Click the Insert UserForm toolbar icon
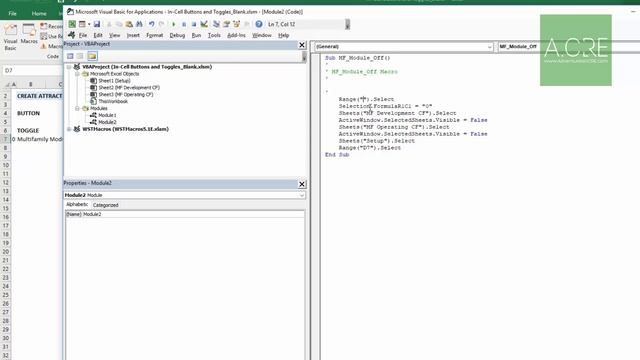 [x=82, y=24]
